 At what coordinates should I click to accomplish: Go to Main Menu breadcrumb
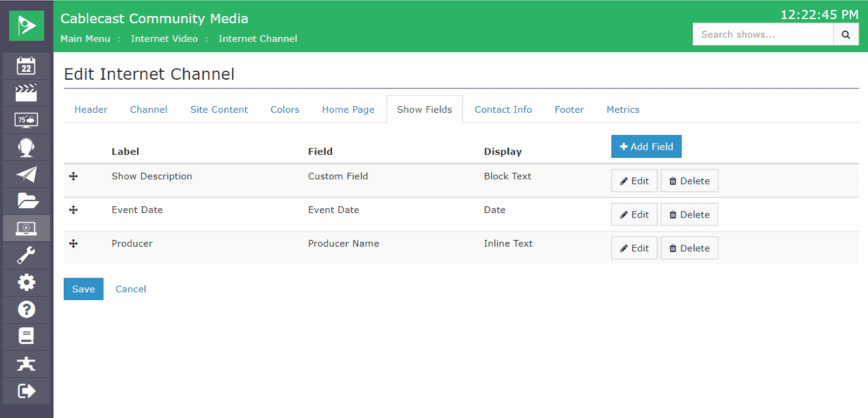(x=86, y=39)
